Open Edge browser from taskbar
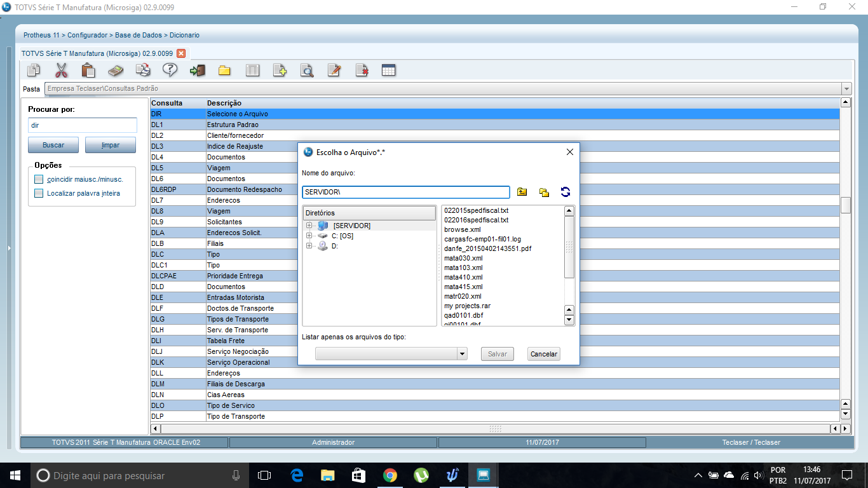This screenshot has height=488, width=868. [x=297, y=475]
